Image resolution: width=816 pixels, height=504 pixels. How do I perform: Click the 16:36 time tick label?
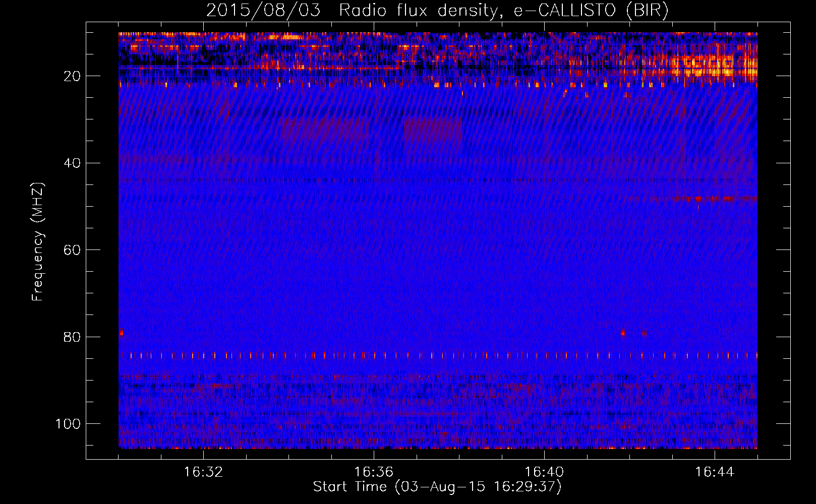pos(374,472)
